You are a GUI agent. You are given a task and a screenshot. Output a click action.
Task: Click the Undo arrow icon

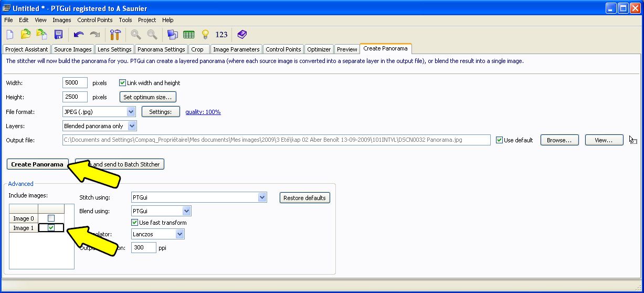point(79,35)
